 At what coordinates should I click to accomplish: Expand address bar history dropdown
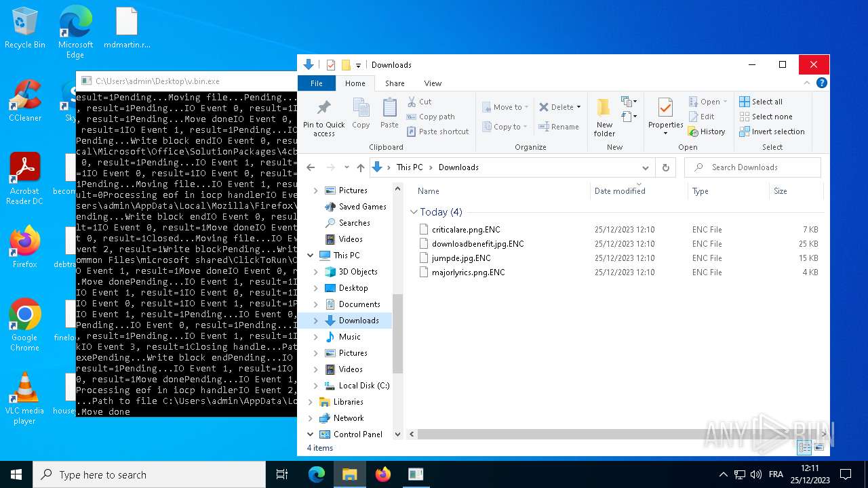(645, 167)
